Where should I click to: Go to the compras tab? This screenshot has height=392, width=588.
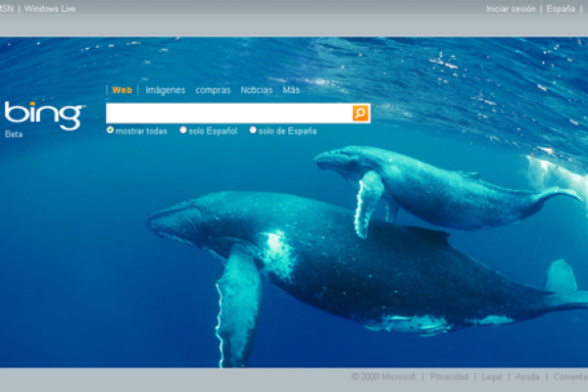(x=213, y=90)
